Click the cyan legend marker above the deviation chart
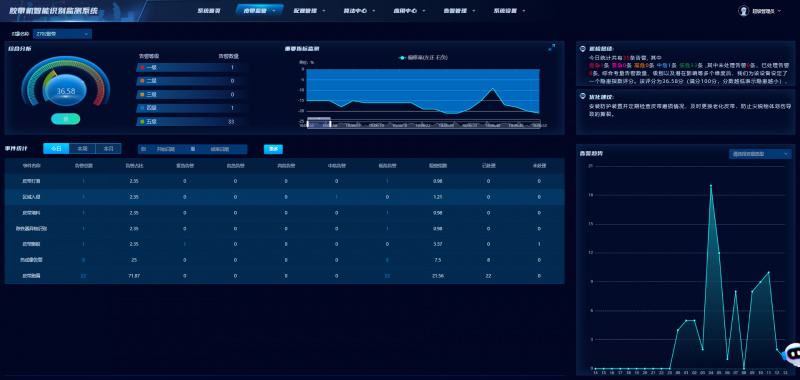The width and height of the screenshot is (800, 380). tap(402, 58)
